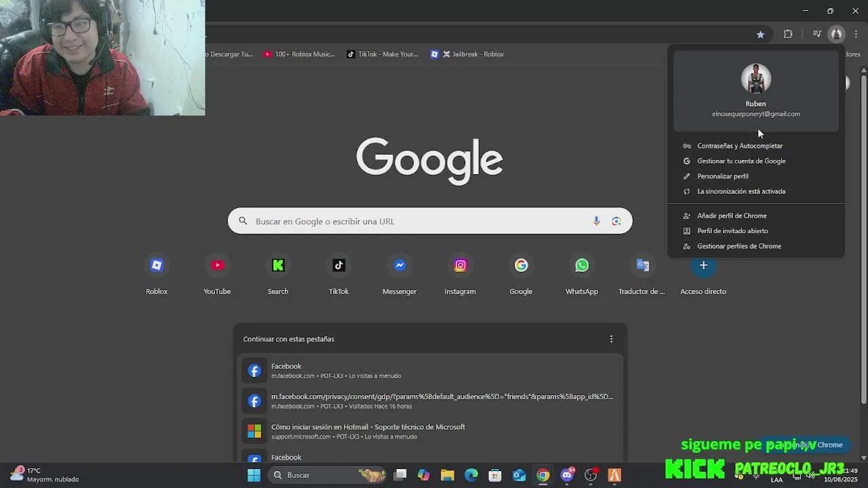
Task: Open the media controls music icon
Action: pos(817,34)
